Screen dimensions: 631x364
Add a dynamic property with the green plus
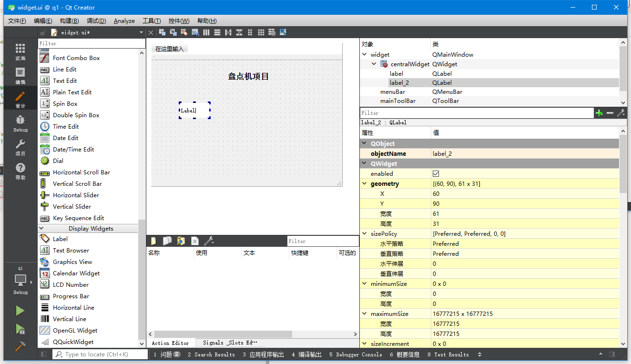(599, 113)
